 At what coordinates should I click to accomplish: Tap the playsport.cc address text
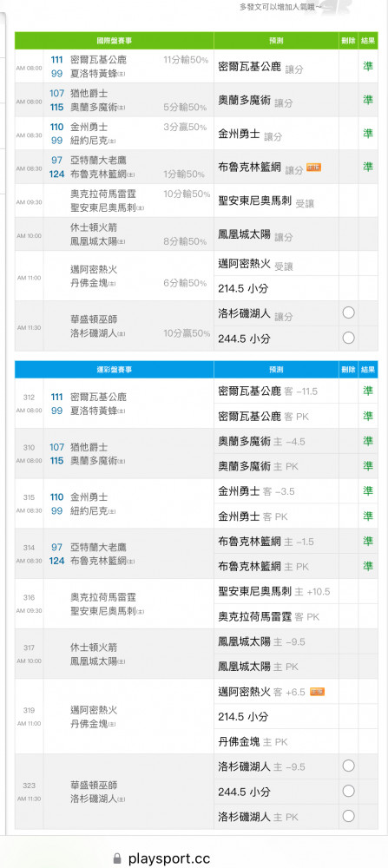tap(169, 858)
